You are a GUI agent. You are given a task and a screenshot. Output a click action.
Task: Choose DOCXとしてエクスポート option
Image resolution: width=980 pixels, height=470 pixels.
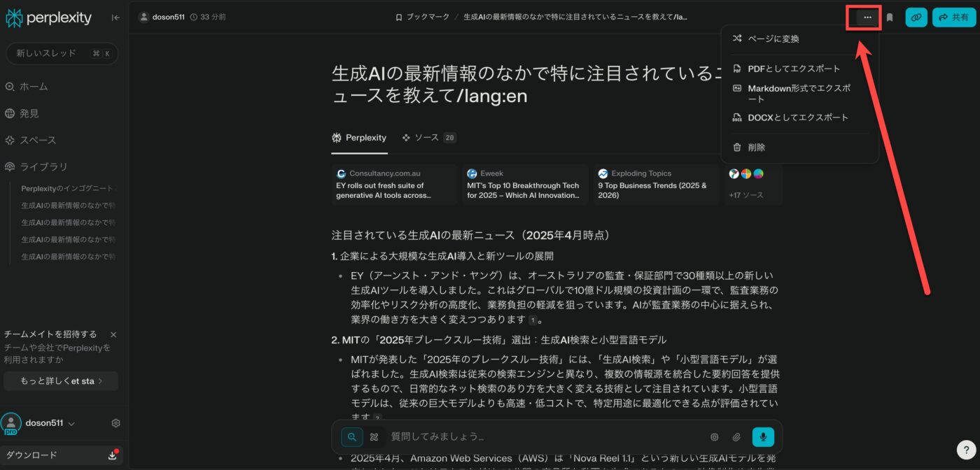tap(797, 117)
